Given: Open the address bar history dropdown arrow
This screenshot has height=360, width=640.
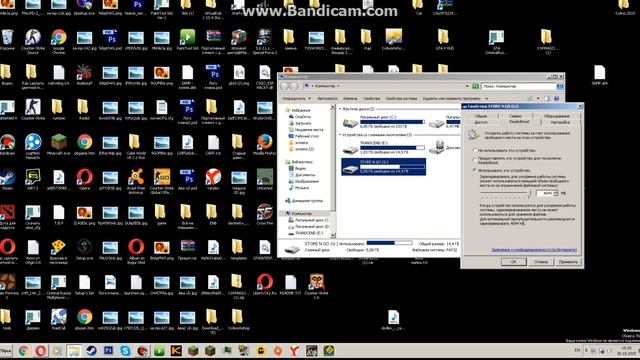Looking at the screenshot, I should coord(467,86).
